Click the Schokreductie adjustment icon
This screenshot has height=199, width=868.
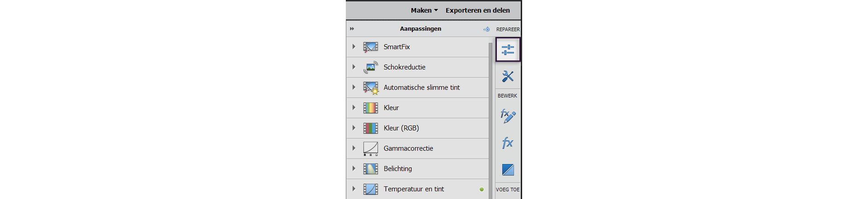point(371,67)
